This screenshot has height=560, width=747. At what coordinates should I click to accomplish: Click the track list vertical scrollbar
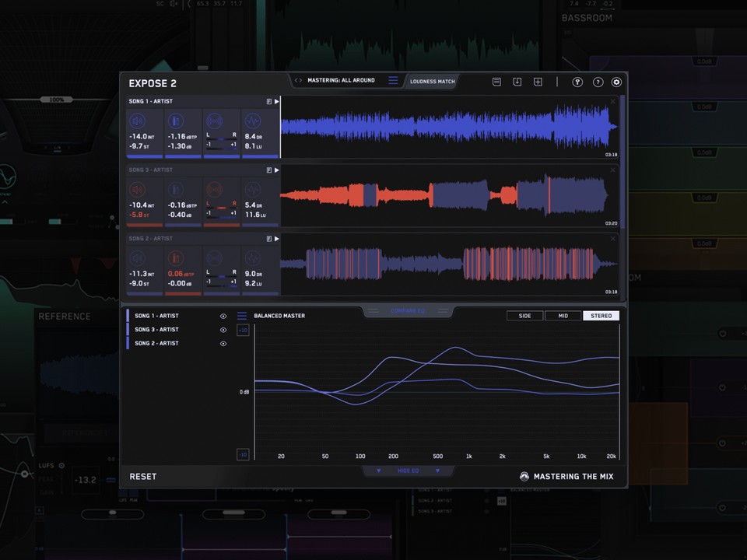[622, 162]
